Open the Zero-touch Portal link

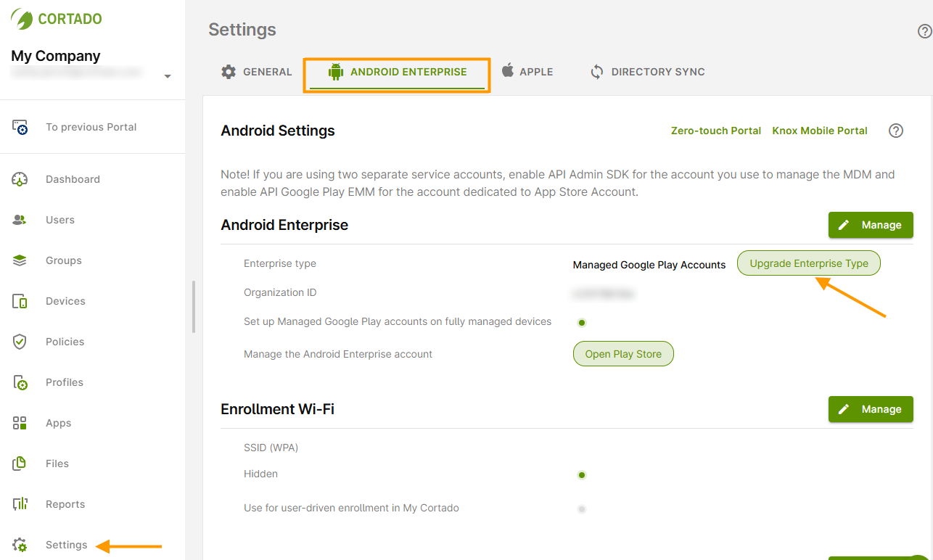coord(716,131)
